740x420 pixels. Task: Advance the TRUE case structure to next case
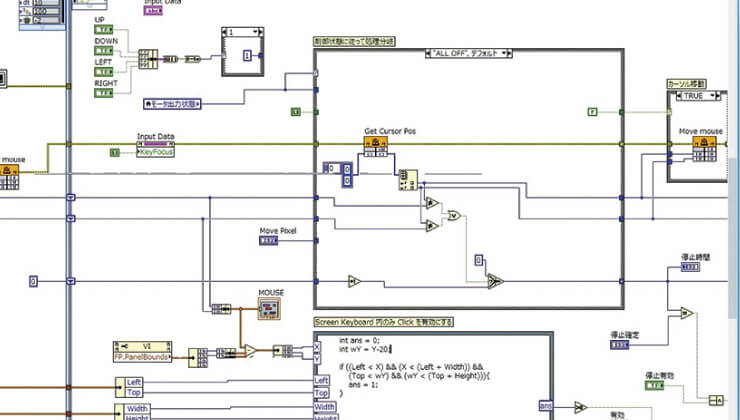(718, 96)
